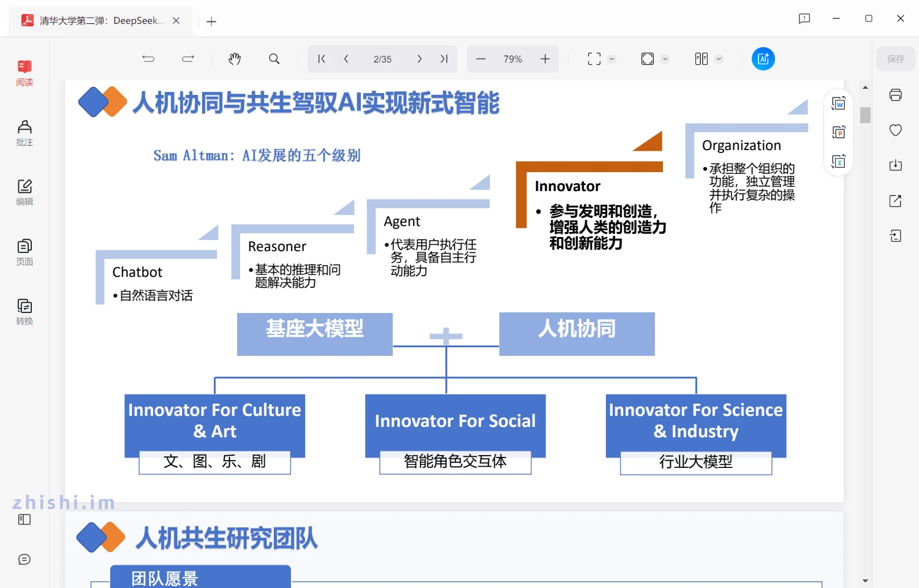
Task: Go to the next page
Action: (x=419, y=59)
